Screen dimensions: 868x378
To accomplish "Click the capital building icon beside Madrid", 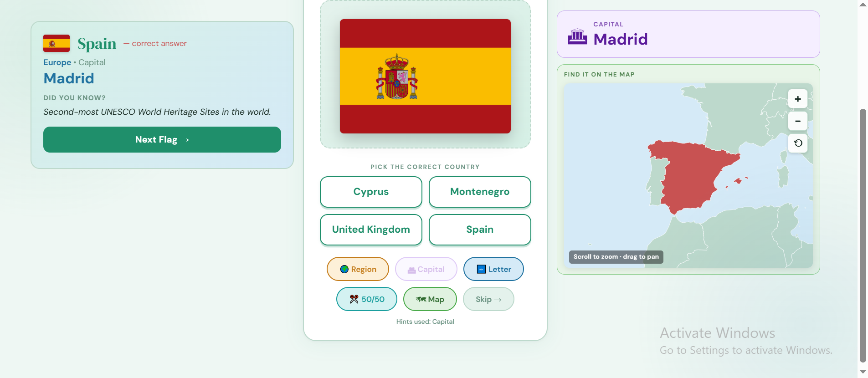I will click(x=577, y=36).
